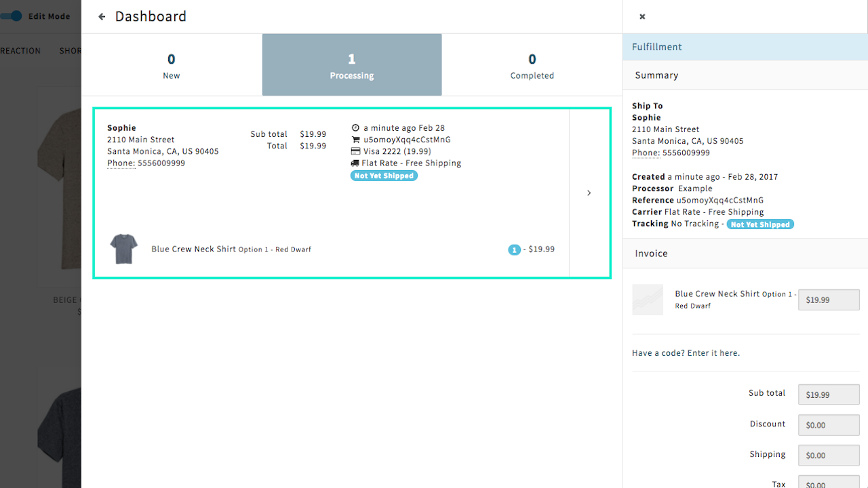The width and height of the screenshot is (868, 488).
Task: Click the Discount amount field
Action: (x=829, y=425)
